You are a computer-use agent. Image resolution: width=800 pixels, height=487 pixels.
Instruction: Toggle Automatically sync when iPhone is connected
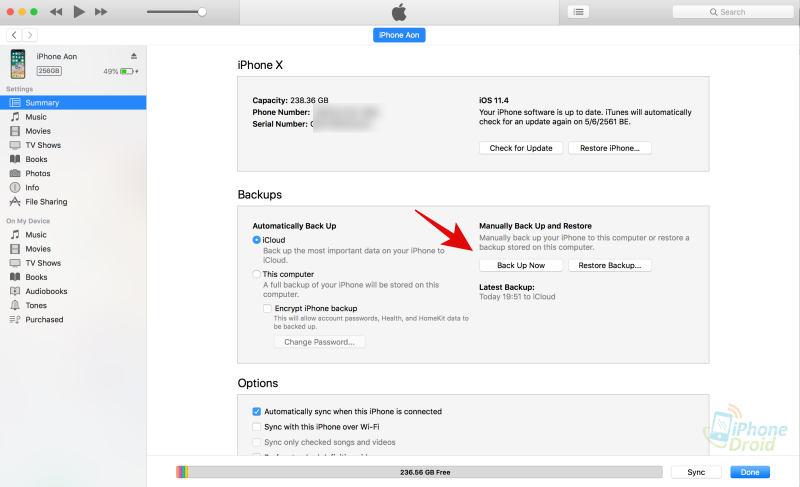tap(257, 412)
